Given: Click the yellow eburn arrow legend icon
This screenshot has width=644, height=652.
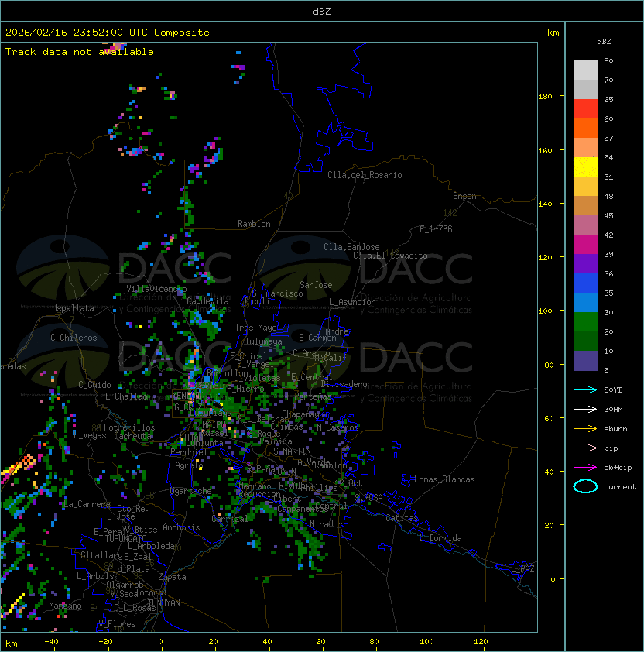Looking at the screenshot, I should coord(585,428).
